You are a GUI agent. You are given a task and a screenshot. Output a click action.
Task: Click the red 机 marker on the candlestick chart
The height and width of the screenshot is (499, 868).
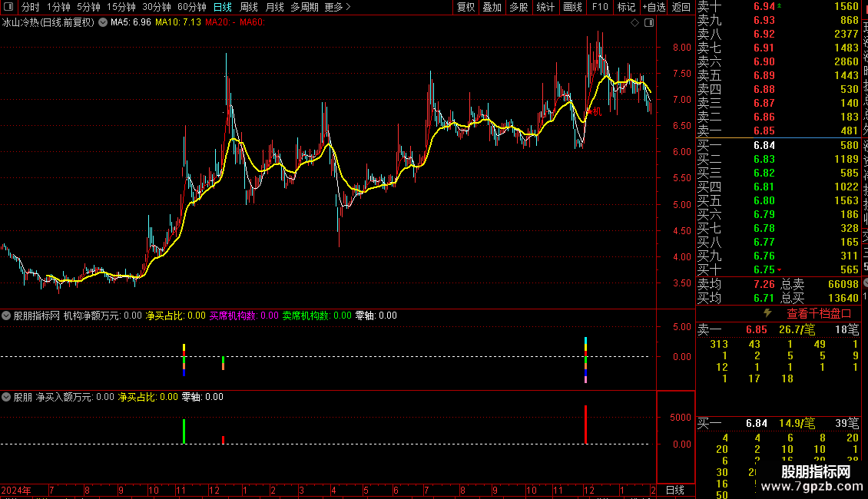[595, 112]
